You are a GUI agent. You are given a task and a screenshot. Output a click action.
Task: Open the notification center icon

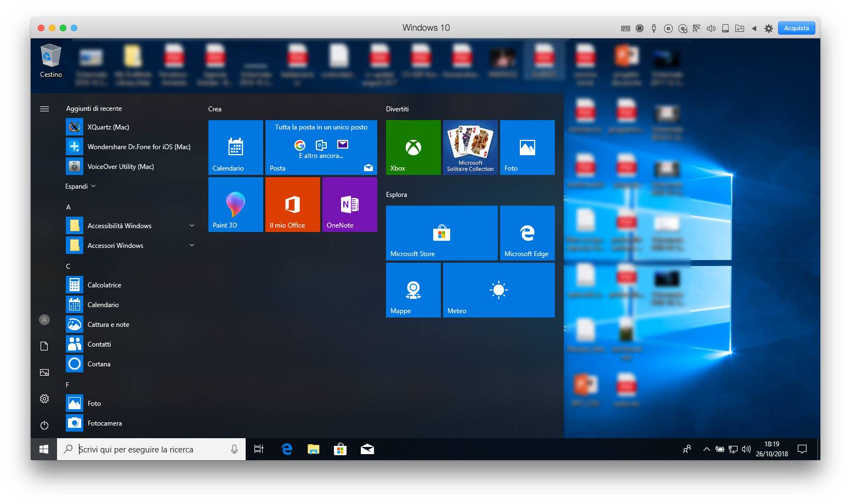[802, 449]
